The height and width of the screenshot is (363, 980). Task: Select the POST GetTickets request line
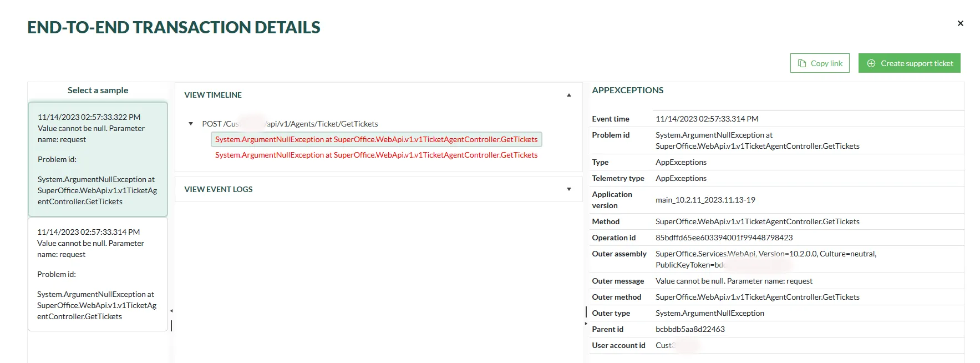pos(290,124)
